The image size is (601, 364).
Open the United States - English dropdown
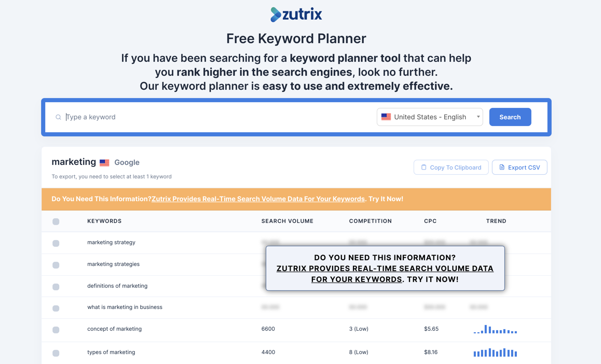coord(430,117)
